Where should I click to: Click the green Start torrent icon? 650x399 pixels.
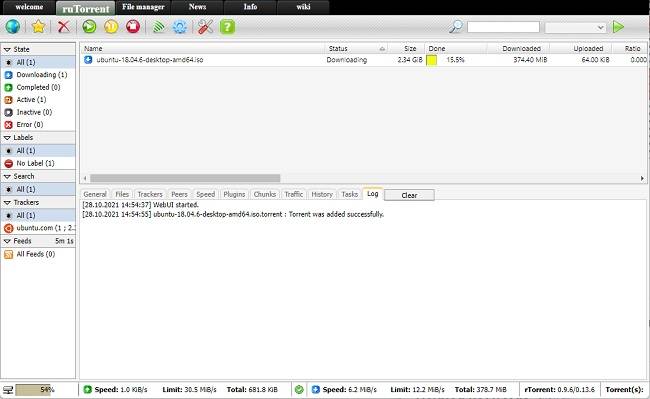pos(89,27)
